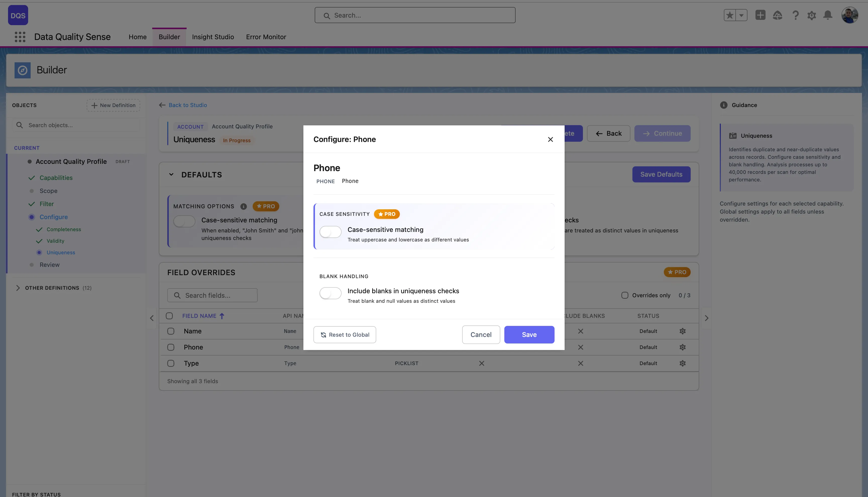
Task: Collapse the DEFAULTS section
Action: click(x=171, y=174)
